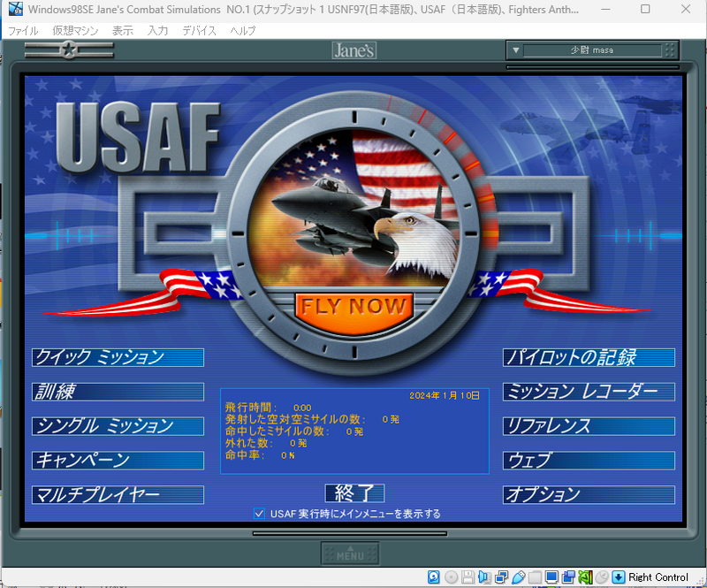Click the 命中率 0% stat line

point(260,454)
